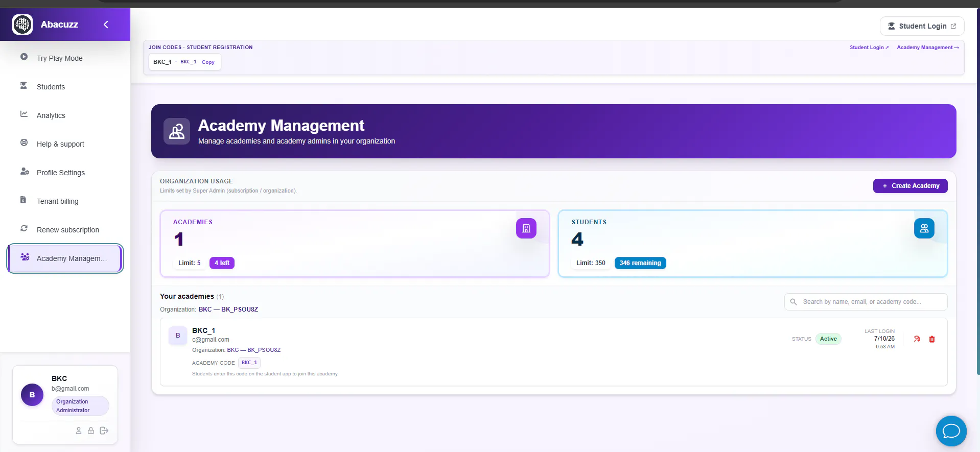Click the Renew subscription refresh icon
980x452 pixels.
[24, 228]
